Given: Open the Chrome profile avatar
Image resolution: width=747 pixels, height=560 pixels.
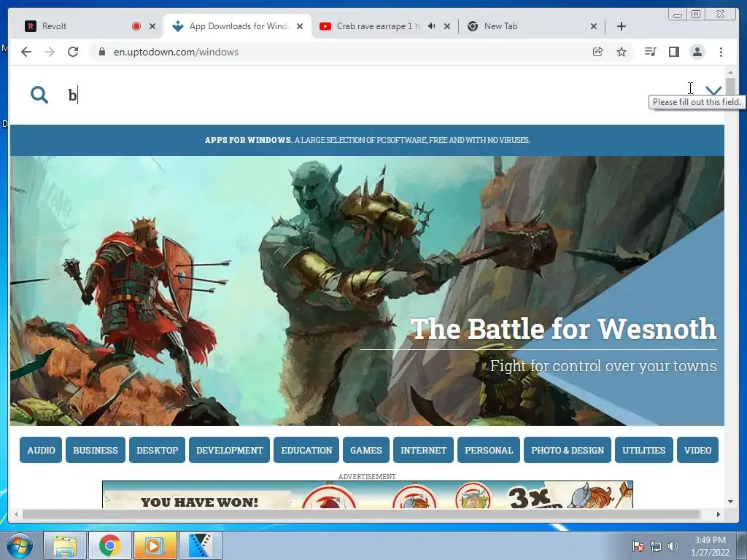Looking at the screenshot, I should (x=697, y=52).
